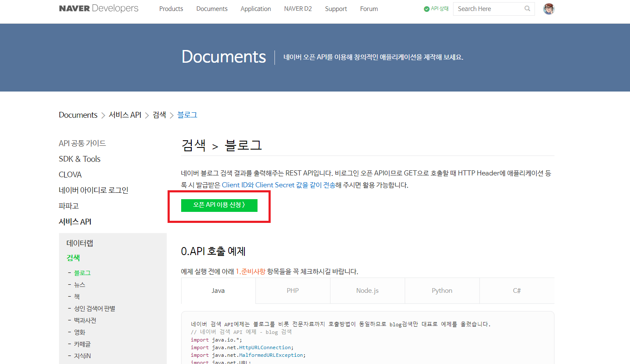Click the 검색 > 블로그 page title
Viewport: 630px width, 364px height.
pyautogui.click(x=221, y=145)
